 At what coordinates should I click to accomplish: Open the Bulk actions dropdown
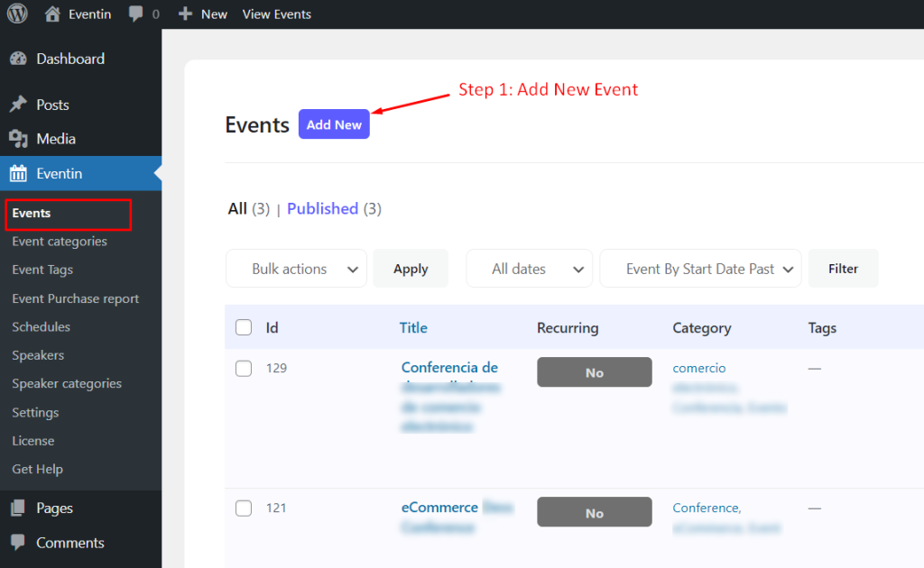tap(296, 269)
